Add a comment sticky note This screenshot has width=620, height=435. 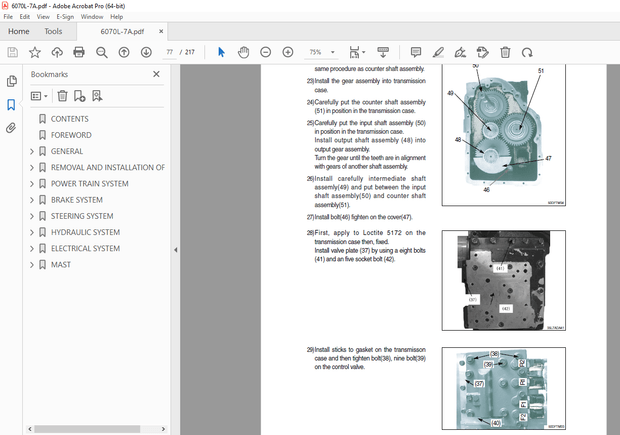[416, 52]
